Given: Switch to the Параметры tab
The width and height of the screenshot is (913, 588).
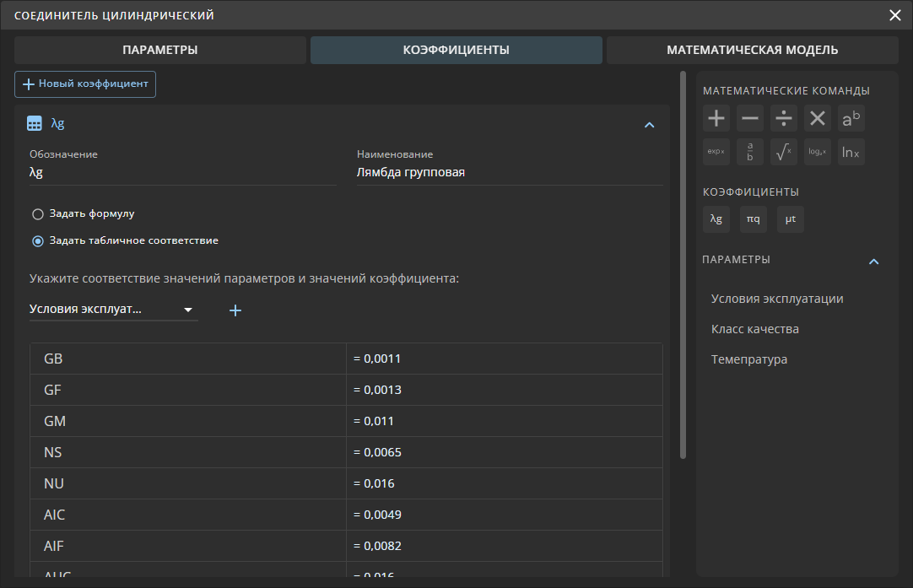Looking at the screenshot, I should pos(160,50).
